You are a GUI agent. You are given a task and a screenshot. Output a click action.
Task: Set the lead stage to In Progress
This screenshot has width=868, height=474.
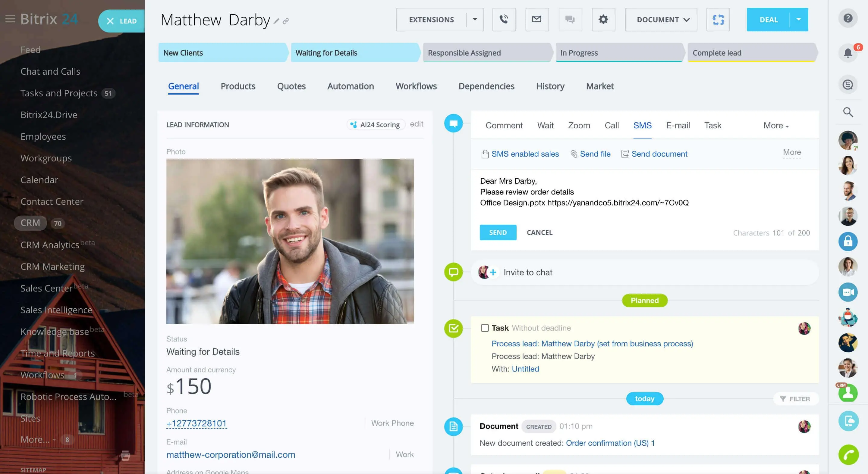pyautogui.click(x=619, y=53)
